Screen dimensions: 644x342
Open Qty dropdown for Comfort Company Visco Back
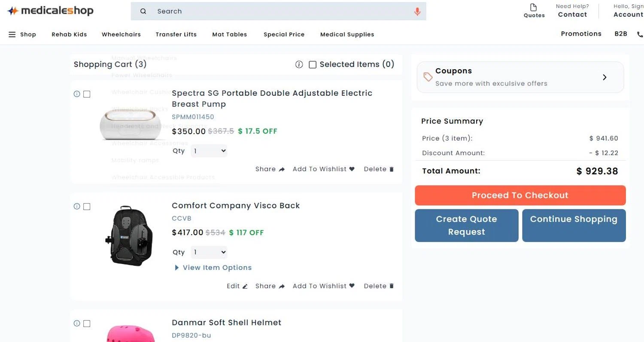tap(209, 252)
